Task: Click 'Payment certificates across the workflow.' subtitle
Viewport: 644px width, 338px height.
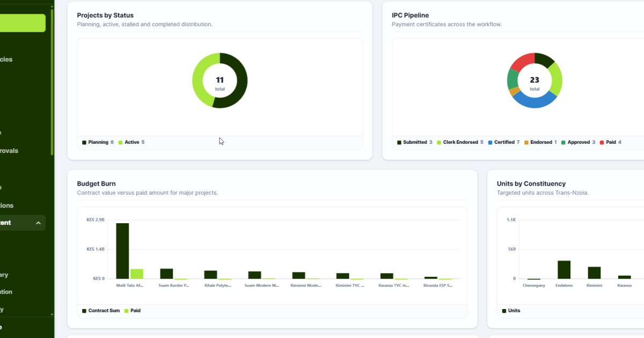Action: [447, 24]
